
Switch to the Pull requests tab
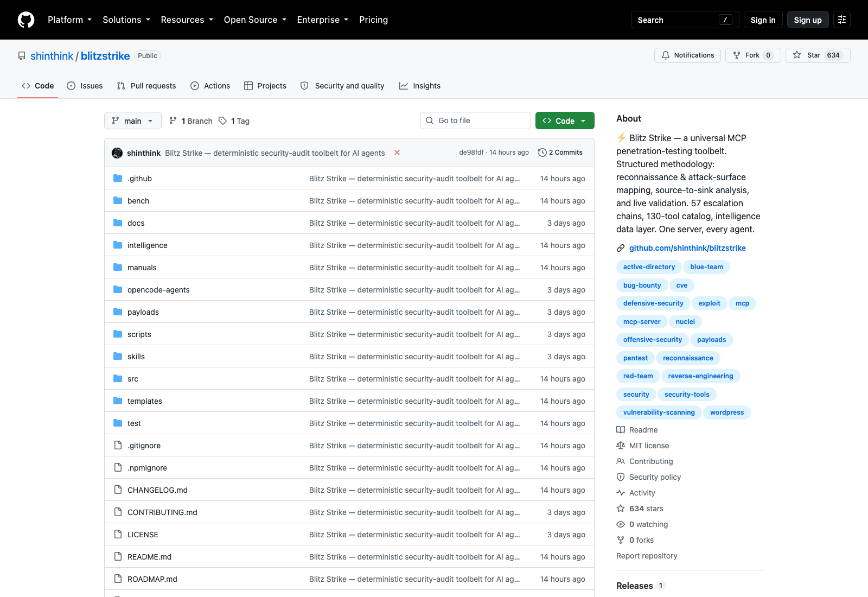pyautogui.click(x=146, y=86)
